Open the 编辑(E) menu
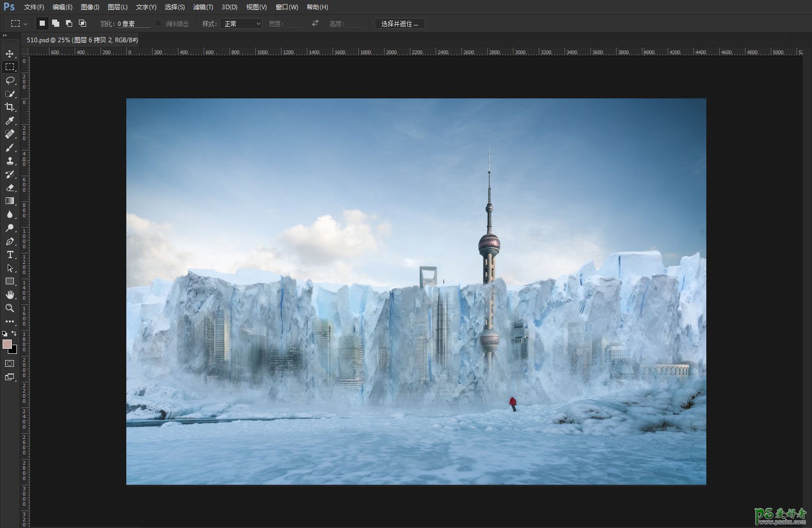Image resolution: width=812 pixels, height=528 pixels. point(62,7)
